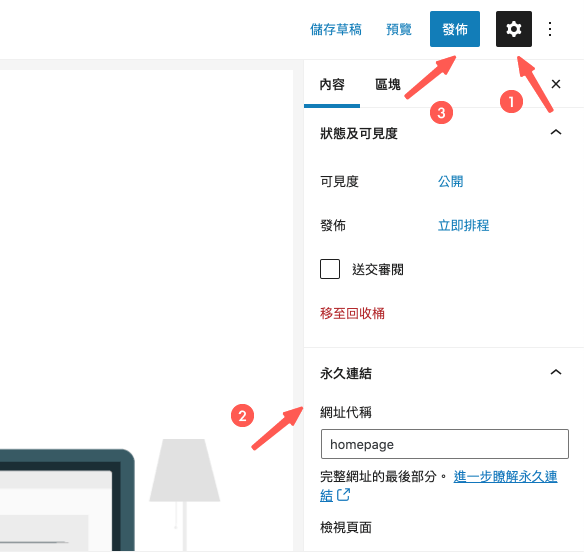The height and width of the screenshot is (552, 584).
Task: Click 儲存草稿 to save draft
Action: tap(336, 29)
